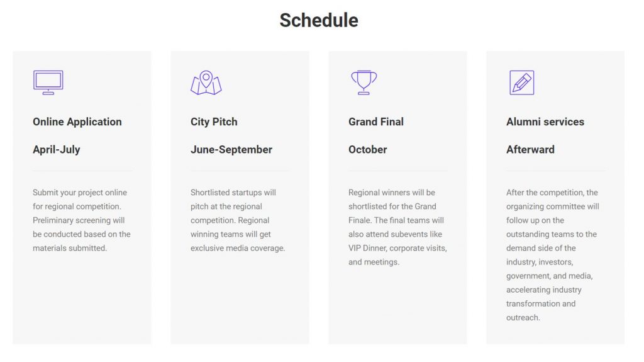The height and width of the screenshot is (362, 644).
Task: Select the Schedule heading
Action: 319,20
